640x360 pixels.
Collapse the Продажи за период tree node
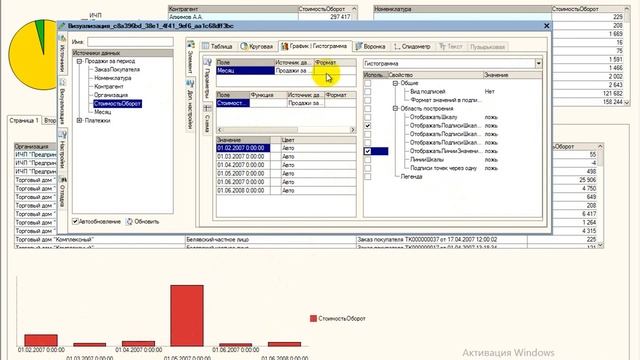(x=79, y=61)
